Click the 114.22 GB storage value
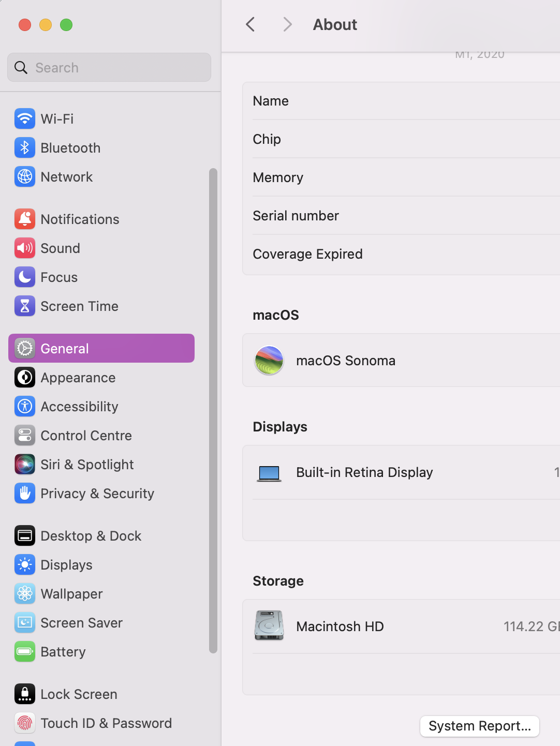The height and width of the screenshot is (746, 560). pyautogui.click(x=532, y=626)
